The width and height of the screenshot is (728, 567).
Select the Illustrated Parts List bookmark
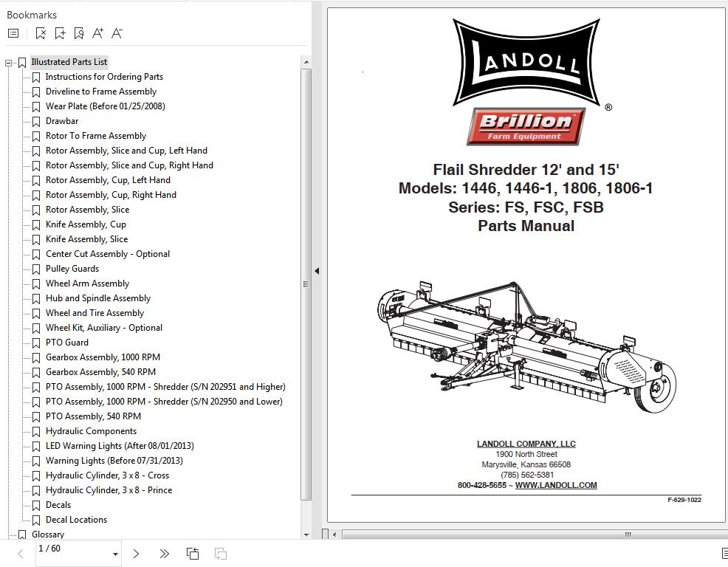[69, 62]
